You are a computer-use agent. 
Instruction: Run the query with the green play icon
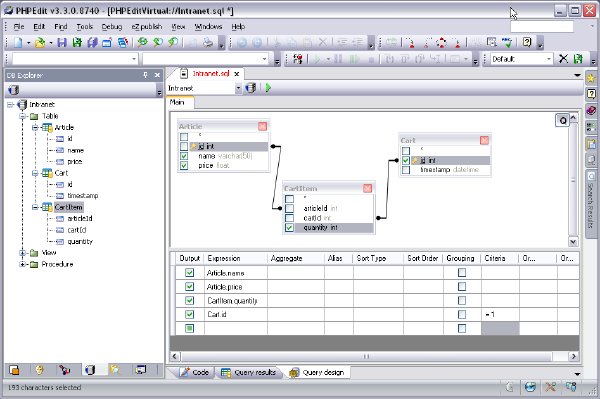click(x=268, y=88)
